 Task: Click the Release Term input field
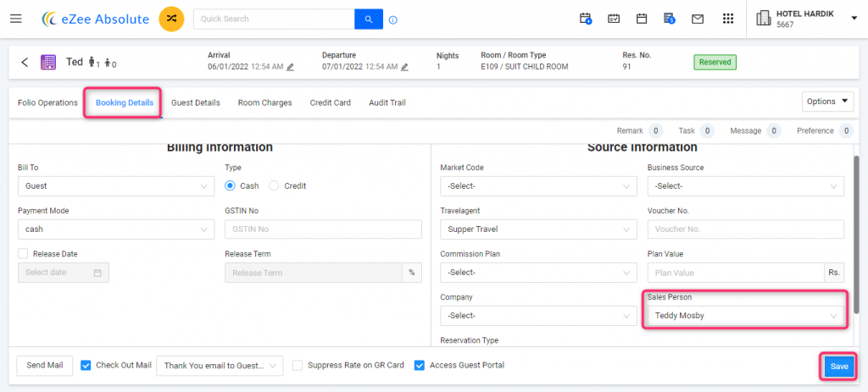[314, 273]
